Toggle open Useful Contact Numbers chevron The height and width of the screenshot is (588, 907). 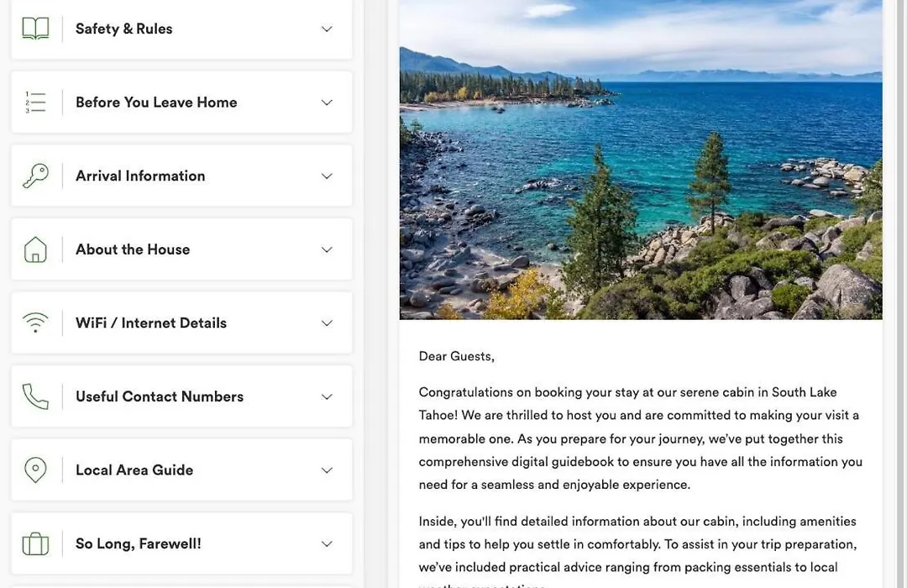pyautogui.click(x=327, y=396)
